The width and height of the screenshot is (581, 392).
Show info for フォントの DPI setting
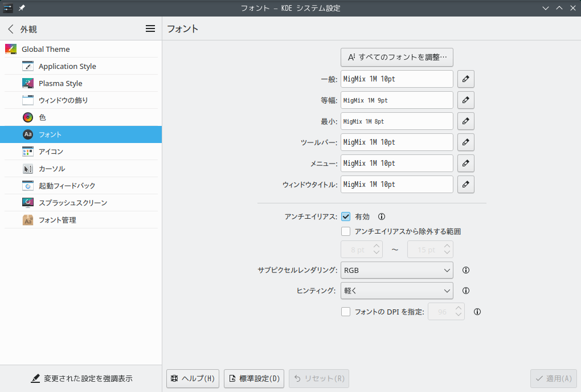[x=477, y=312]
